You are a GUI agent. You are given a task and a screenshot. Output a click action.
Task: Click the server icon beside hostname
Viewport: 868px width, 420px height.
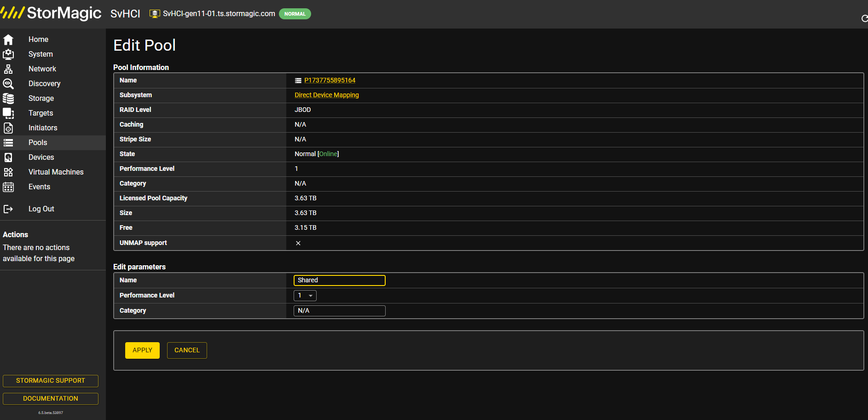(155, 14)
